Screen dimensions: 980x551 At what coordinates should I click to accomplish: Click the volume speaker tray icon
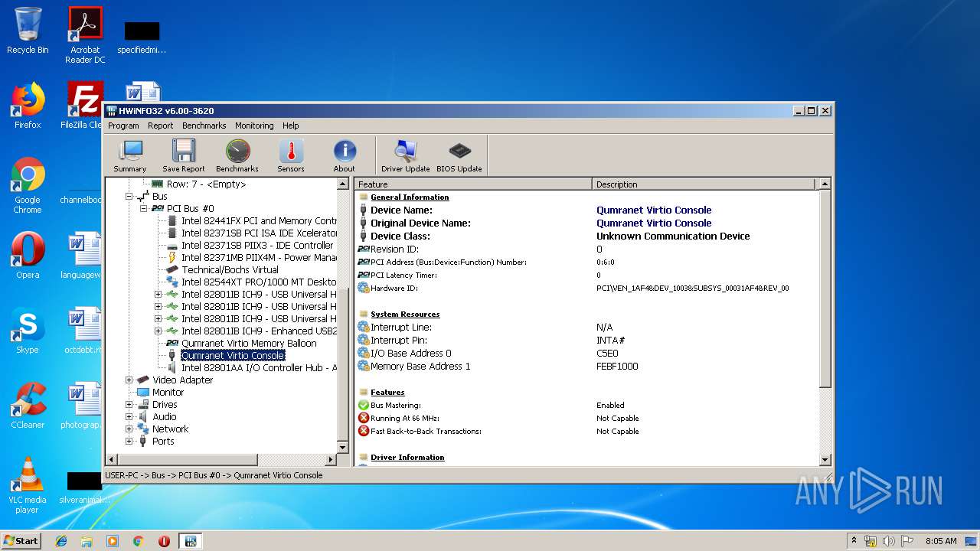click(x=889, y=541)
